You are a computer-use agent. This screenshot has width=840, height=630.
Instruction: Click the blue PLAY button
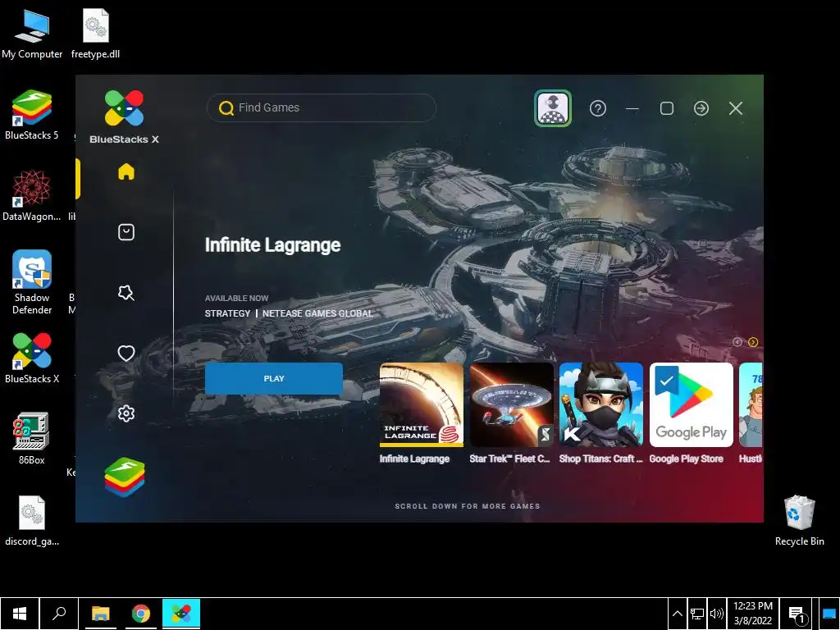(x=274, y=379)
